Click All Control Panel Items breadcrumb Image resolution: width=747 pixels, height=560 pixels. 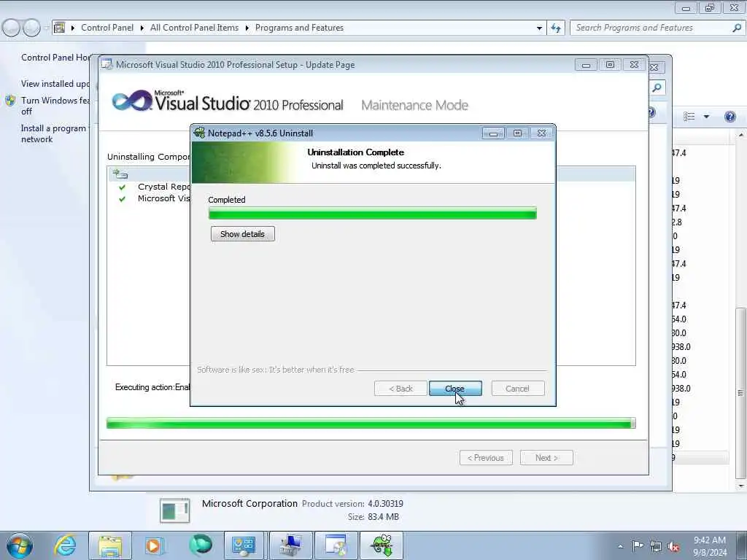click(194, 28)
